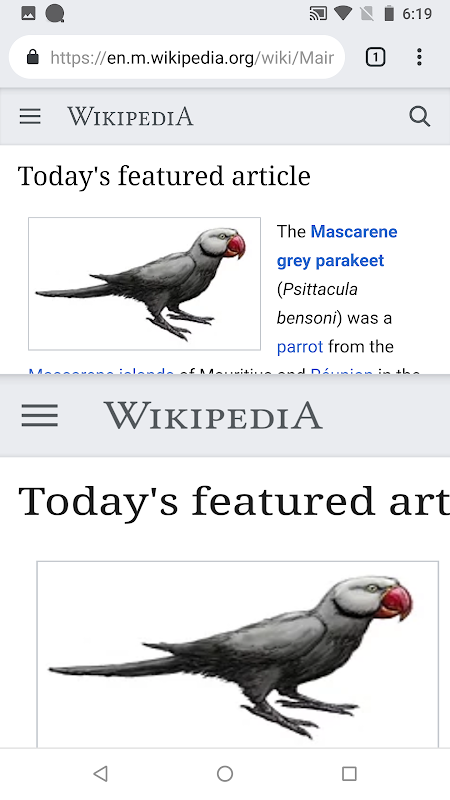
Task: Tap the Android recent apps square button
Action: pos(349,773)
